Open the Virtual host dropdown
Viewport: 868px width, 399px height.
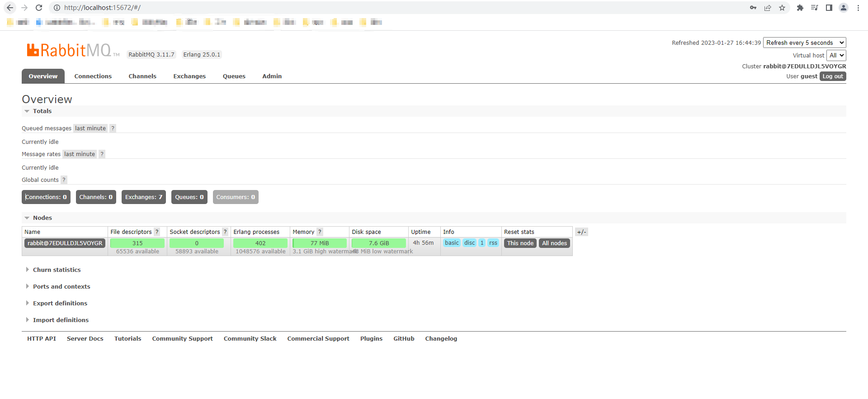point(836,55)
